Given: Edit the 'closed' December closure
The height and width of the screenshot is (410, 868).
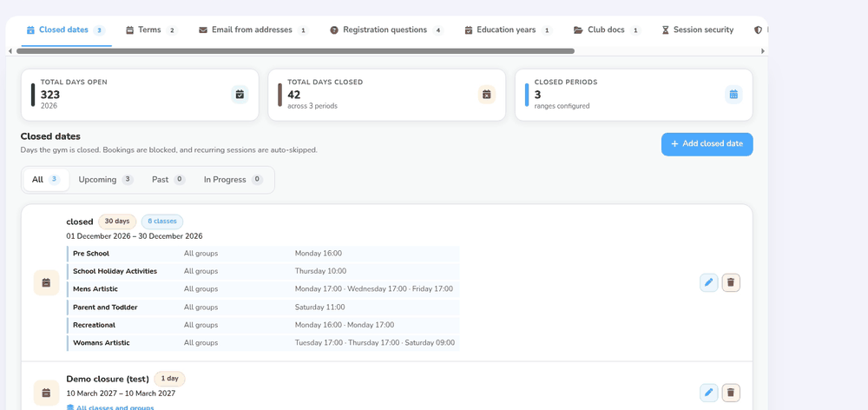Looking at the screenshot, I should 708,282.
